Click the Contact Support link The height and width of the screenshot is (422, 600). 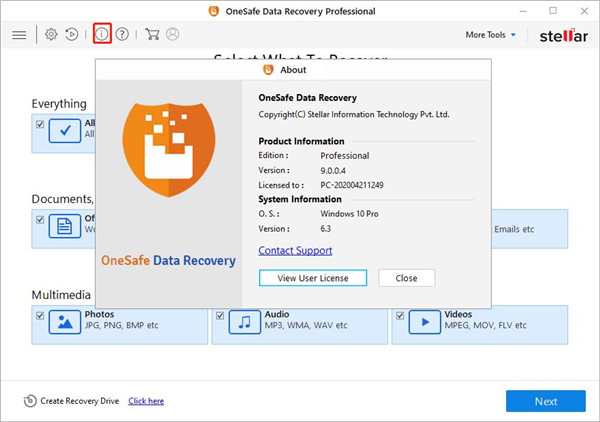[295, 250]
